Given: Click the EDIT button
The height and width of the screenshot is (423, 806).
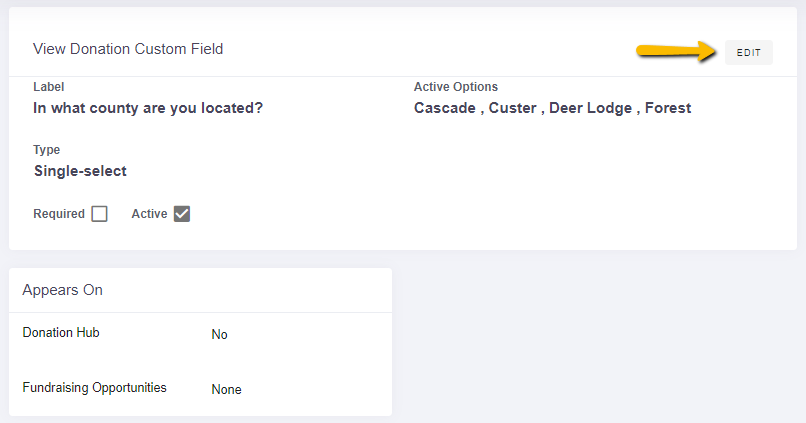Looking at the screenshot, I should tap(748, 52).
